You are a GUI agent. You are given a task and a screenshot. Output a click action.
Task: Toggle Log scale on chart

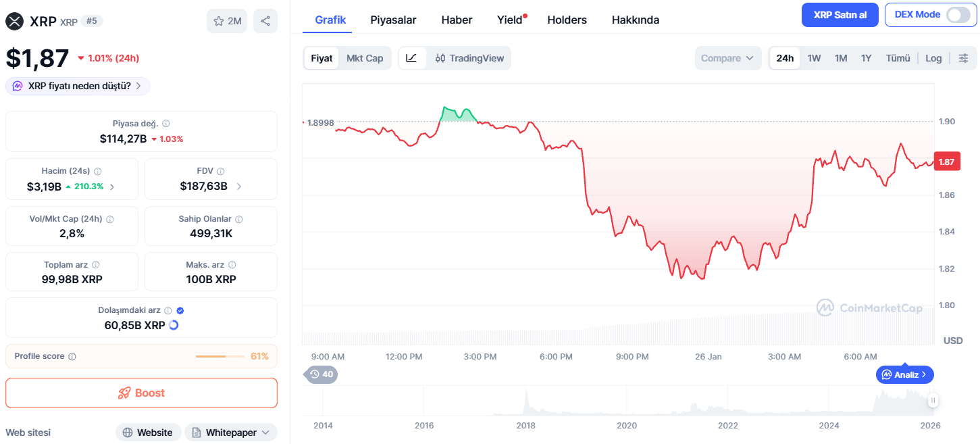pos(933,58)
